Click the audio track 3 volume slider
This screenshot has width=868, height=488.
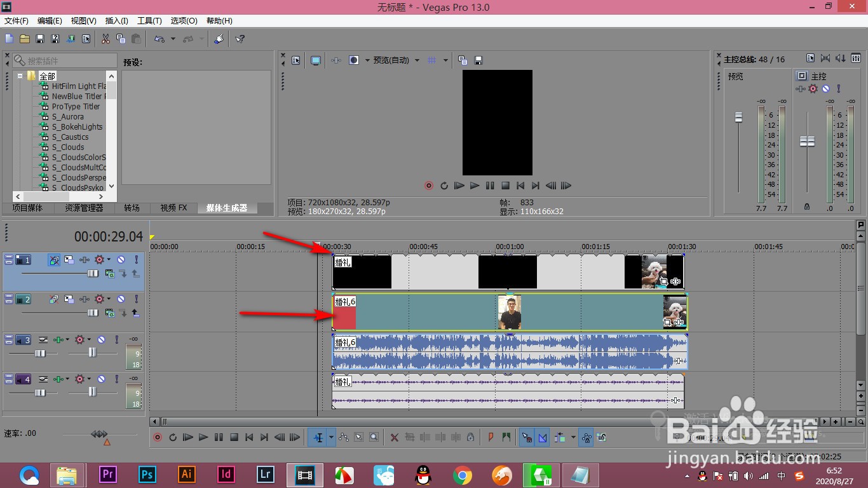coord(39,353)
